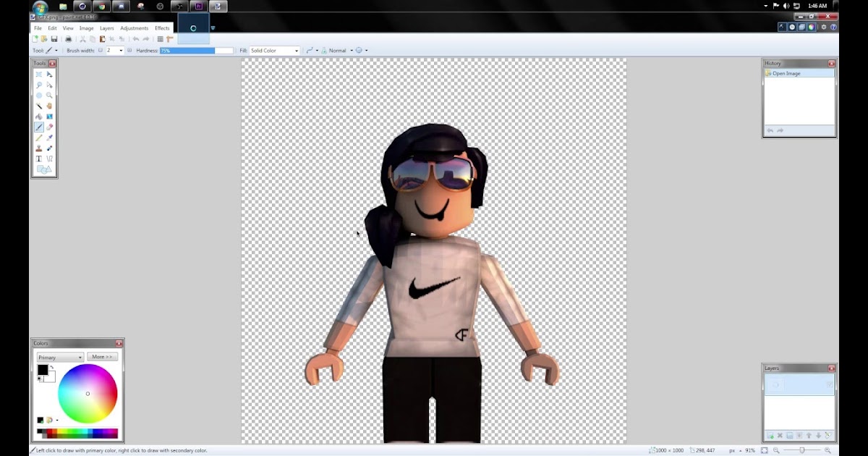Toggle the Layers window button at top right
This screenshot has height=456, width=868.
pos(801,27)
